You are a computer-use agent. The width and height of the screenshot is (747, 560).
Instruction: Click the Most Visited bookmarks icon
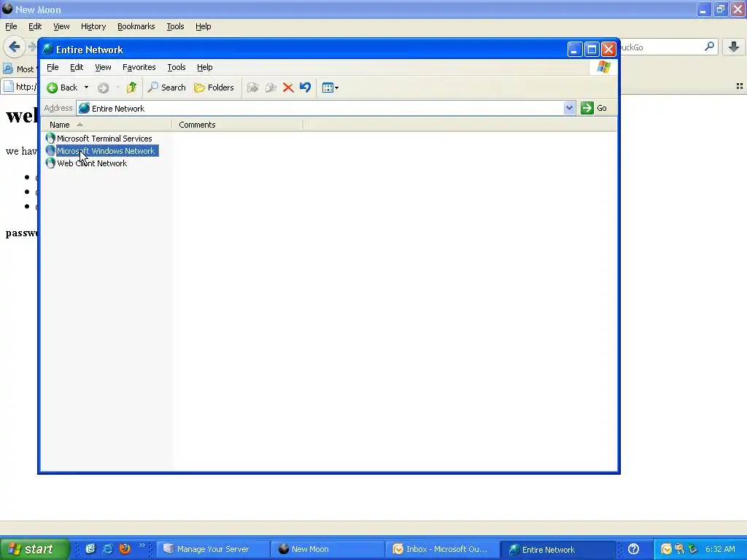[8, 69]
